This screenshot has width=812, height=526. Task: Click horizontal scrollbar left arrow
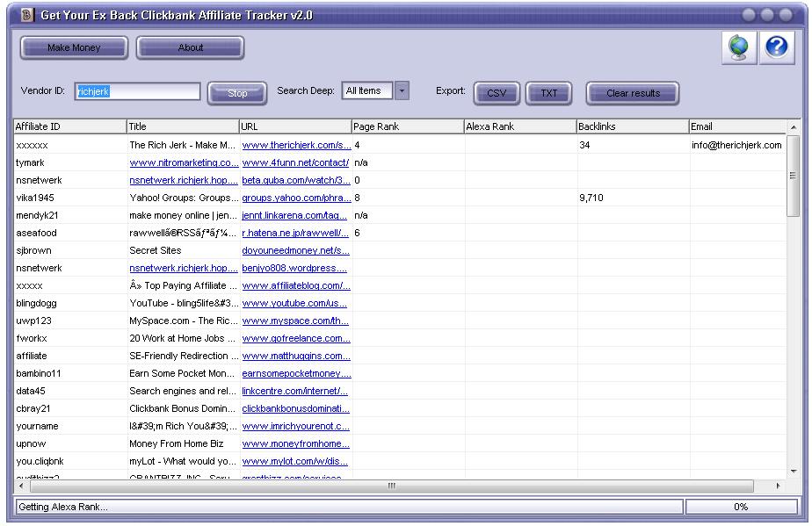[x=21, y=486]
